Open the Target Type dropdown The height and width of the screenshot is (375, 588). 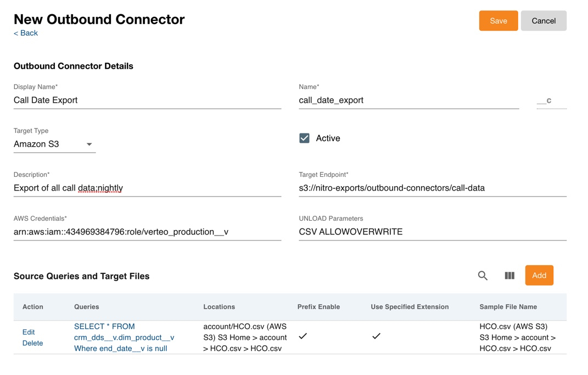point(54,144)
